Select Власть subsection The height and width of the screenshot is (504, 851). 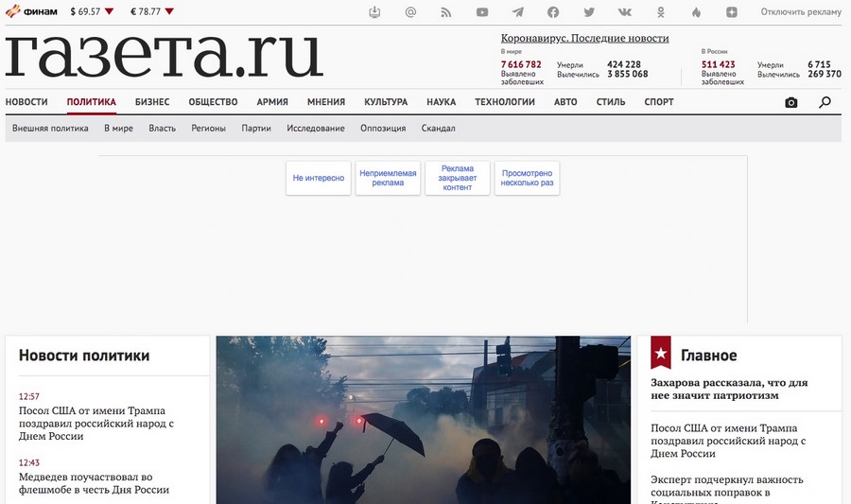tap(163, 129)
